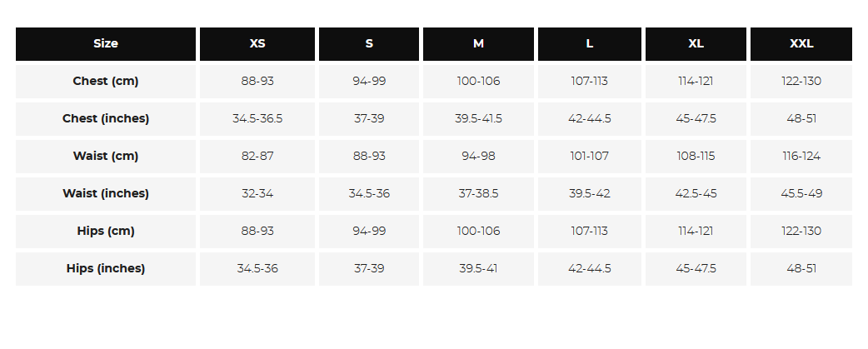
Task: Click the 82-87 waist cm cell
Action: pos(257,157)
